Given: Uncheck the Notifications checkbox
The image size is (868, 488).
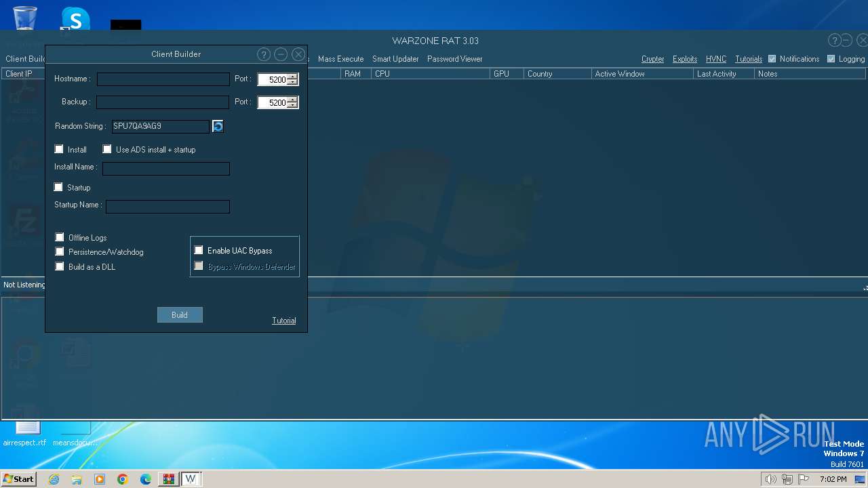Looking at the screenshot, I should (772, 59).
